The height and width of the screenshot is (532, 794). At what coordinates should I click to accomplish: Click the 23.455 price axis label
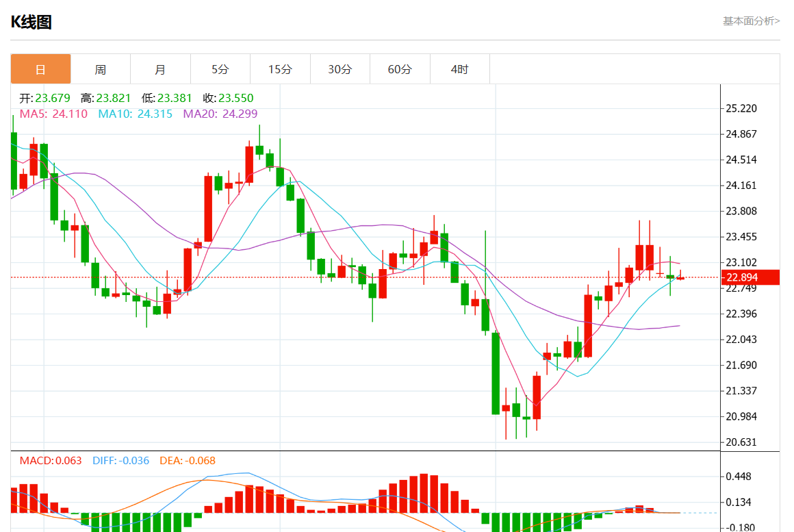[x=741, y=237]
